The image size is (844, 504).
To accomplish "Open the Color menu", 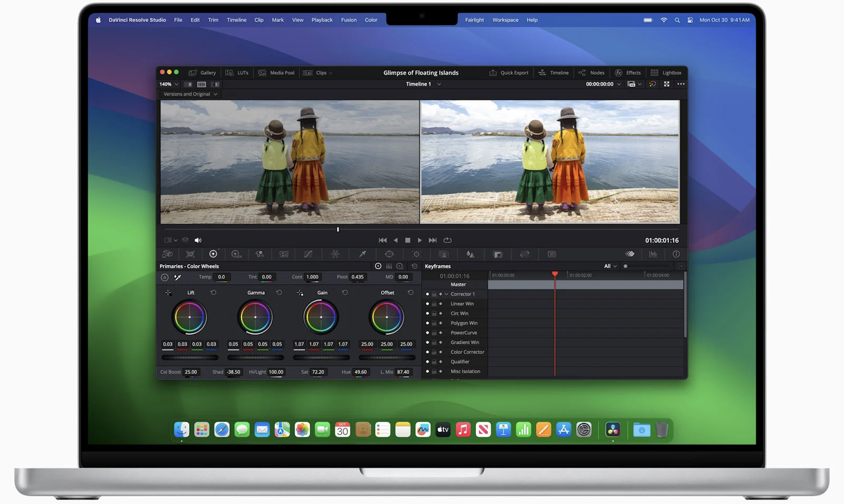I will point(371,20).
